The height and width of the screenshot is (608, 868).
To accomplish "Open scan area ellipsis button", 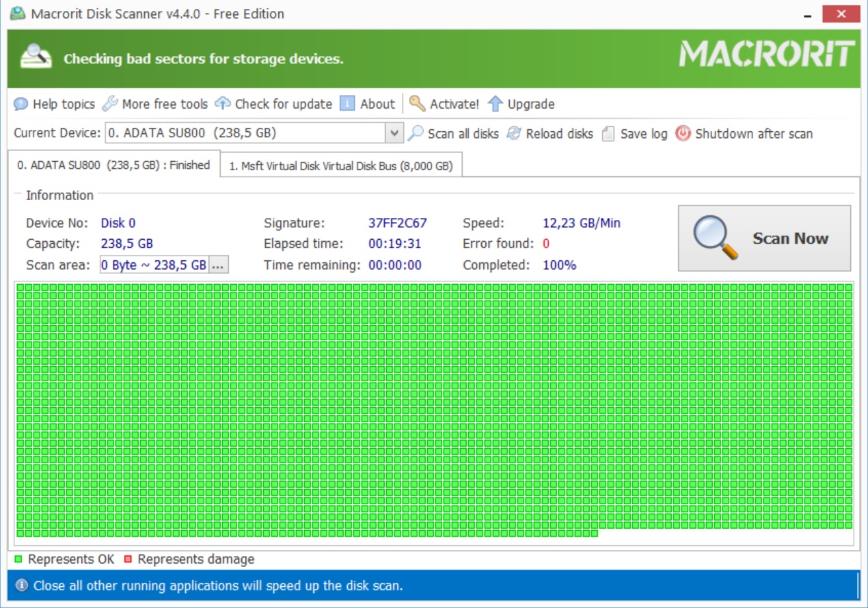I will tap(218, 265).
